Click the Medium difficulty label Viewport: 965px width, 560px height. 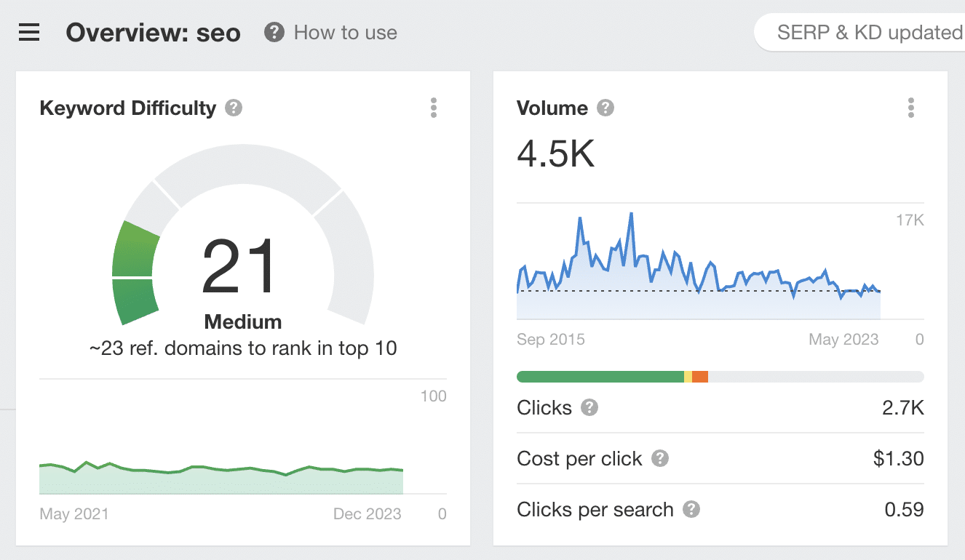tap(243, 321)
